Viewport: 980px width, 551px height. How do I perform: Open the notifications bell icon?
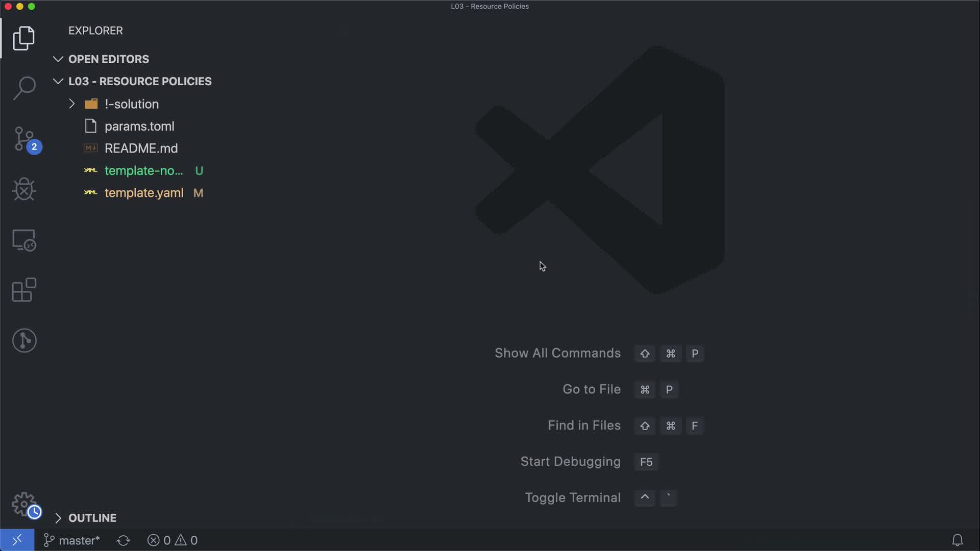(x=957, y=540)
